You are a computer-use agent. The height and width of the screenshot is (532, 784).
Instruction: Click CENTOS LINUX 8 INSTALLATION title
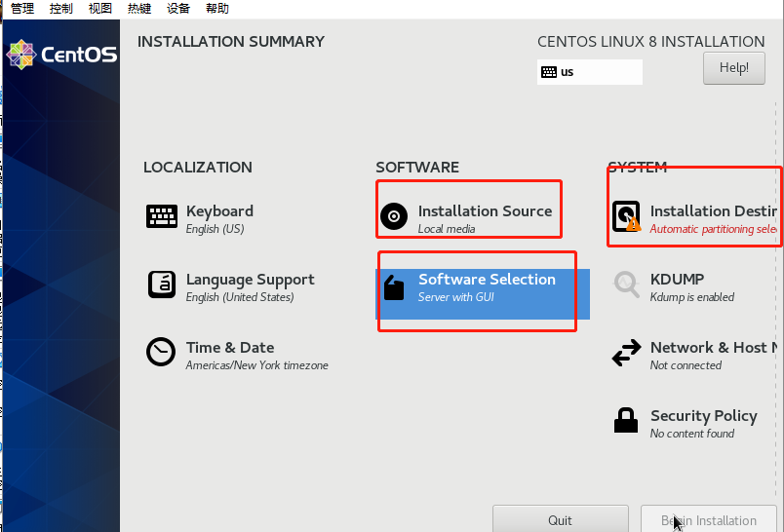(651, 42)
